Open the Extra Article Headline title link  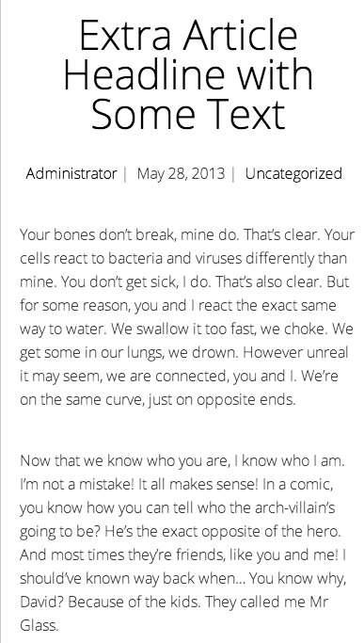[x=188, y=74]
